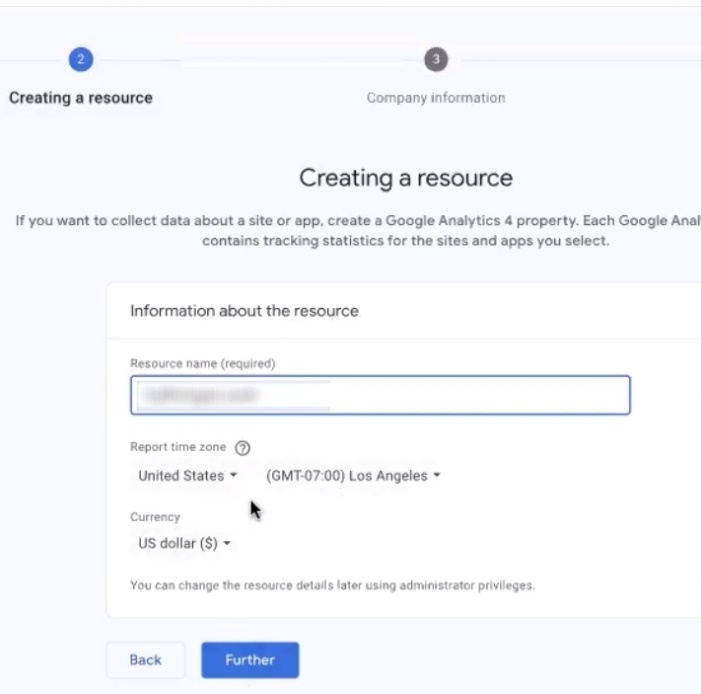Click the step 3 circle icon
The image size is (701, 694).
tap(435, 60)
